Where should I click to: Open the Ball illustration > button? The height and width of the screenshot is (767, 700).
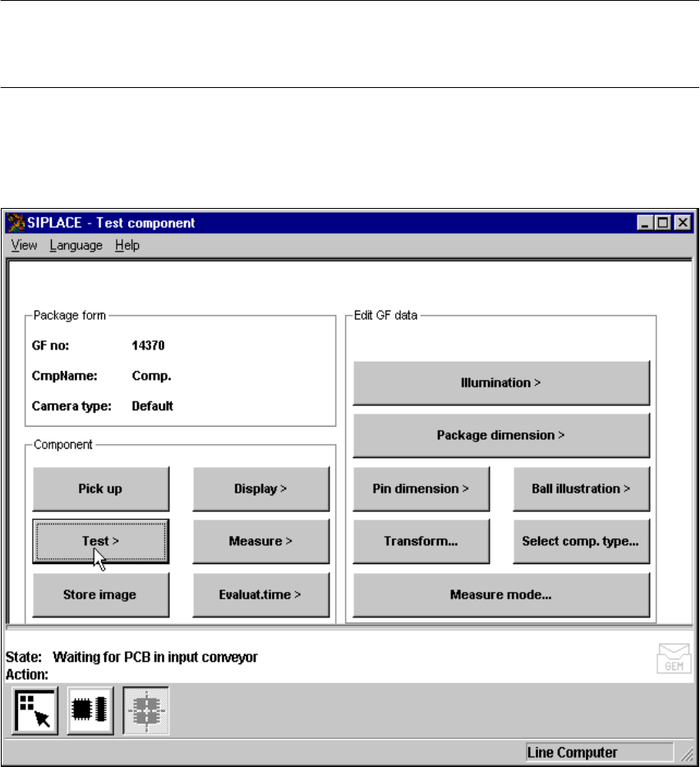coord(582,488)
